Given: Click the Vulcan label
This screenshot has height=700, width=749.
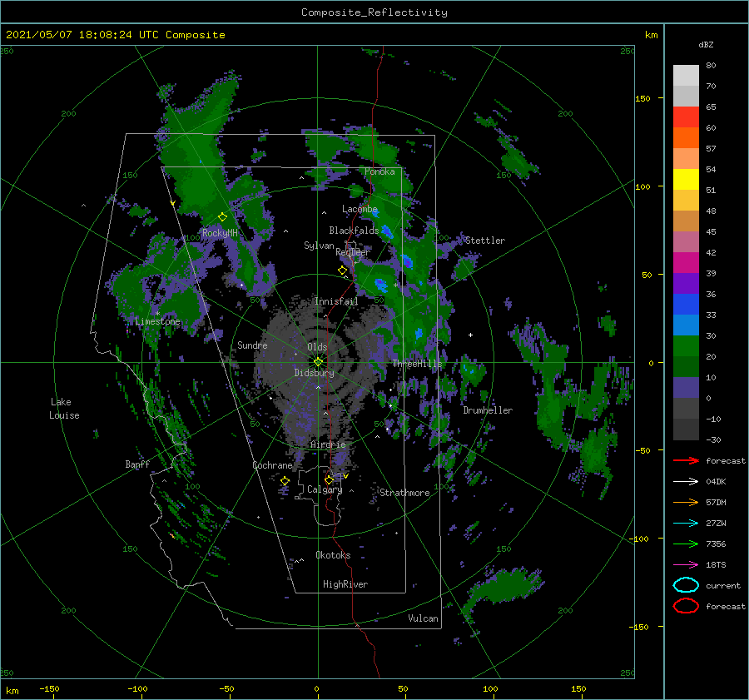Looking at the screenshot, I should (424, 618).
